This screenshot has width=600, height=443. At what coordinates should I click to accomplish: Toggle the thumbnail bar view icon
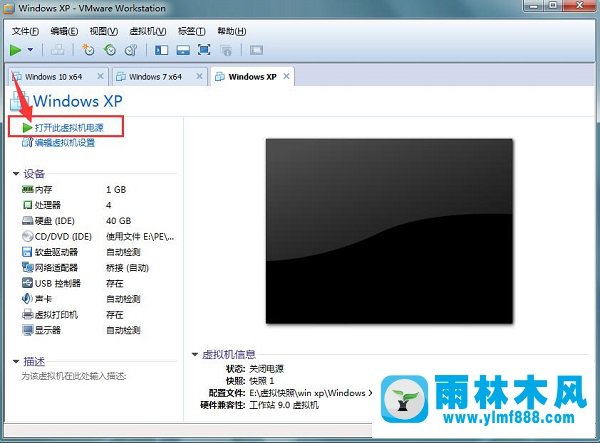point(183,50)
